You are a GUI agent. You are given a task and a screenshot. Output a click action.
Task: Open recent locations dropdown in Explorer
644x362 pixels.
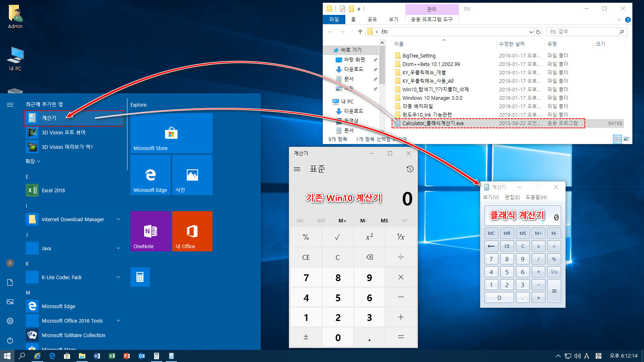(x=352, y=32)
